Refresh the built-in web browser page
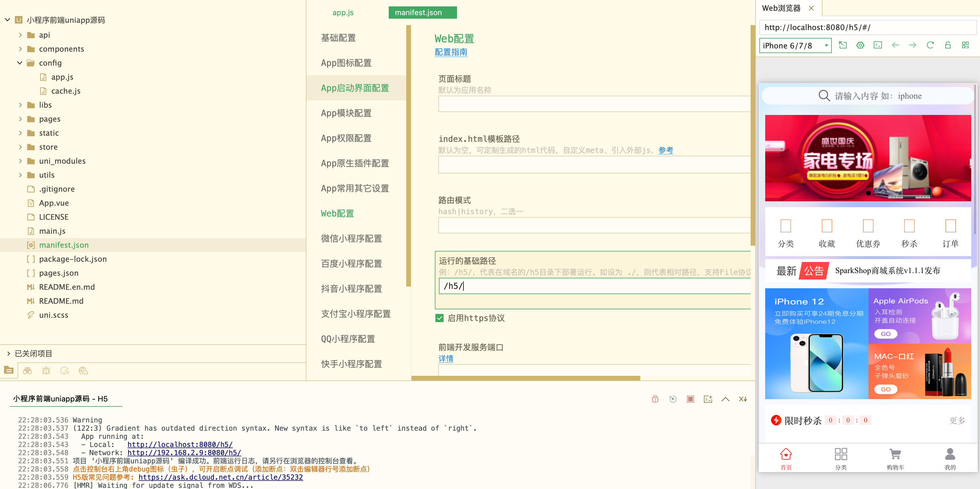This screenshot has width=980, height=489. click(x=930, y=45)
